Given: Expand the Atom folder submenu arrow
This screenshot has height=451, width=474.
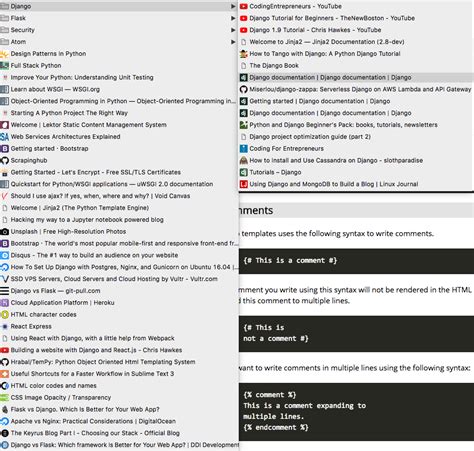Looking at the screenshot, I should (x=233, y=42).
